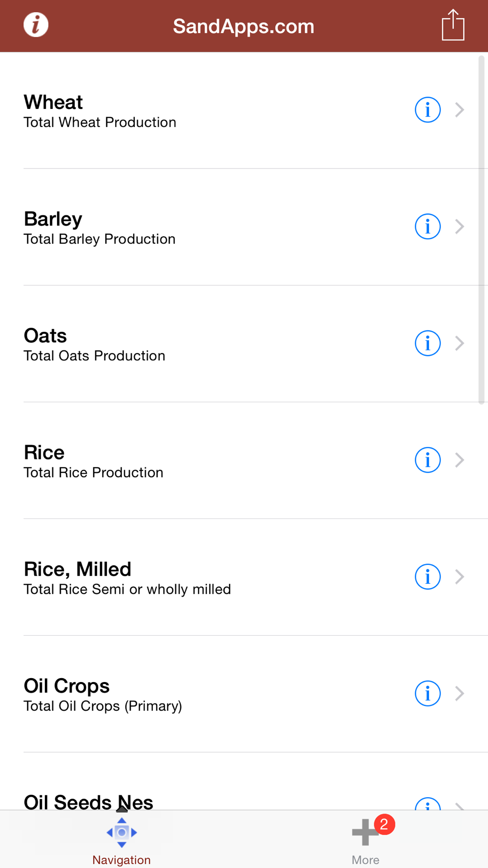488x868 pixels.
Task: Expand the Rice row chevron
Action: pos(459,460)
